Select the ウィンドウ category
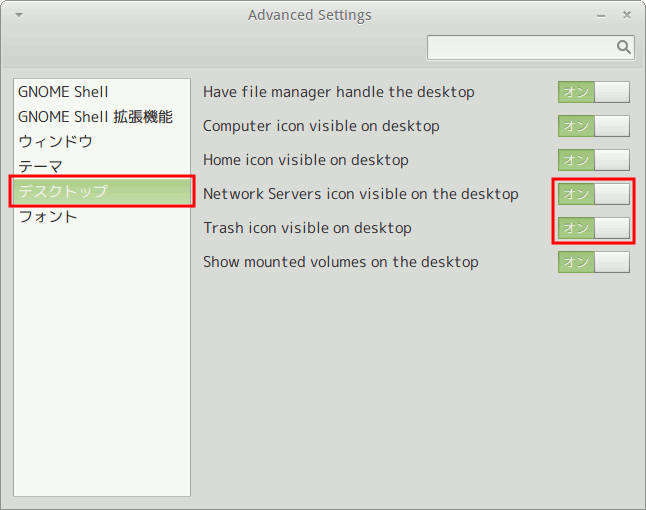Image resolution: width=646 pixels, height=510 pixels. [x=56, y=142]
